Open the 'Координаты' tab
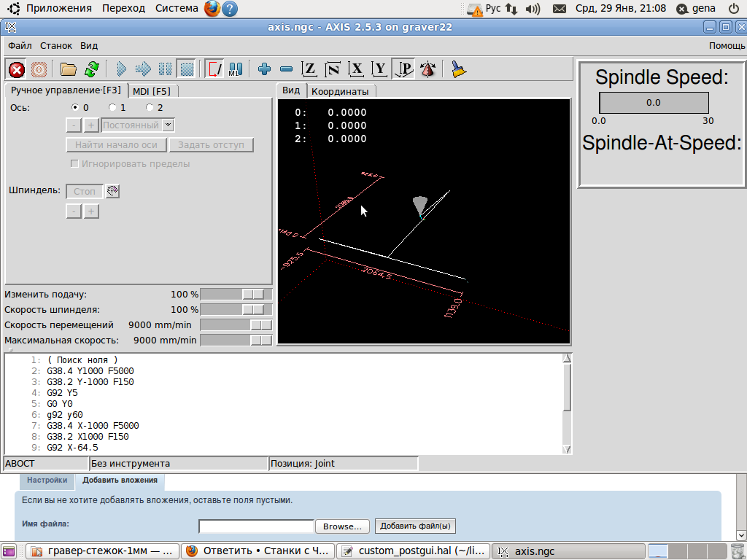747x560 pixels. [x=340, y=91]
